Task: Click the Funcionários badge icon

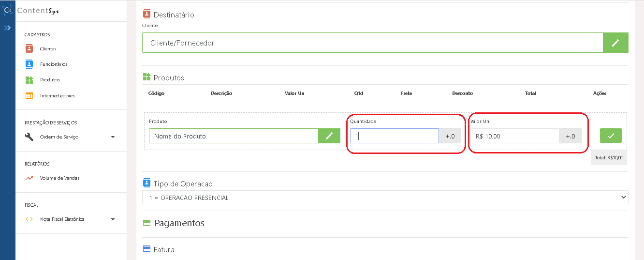Action: [29, 64]
